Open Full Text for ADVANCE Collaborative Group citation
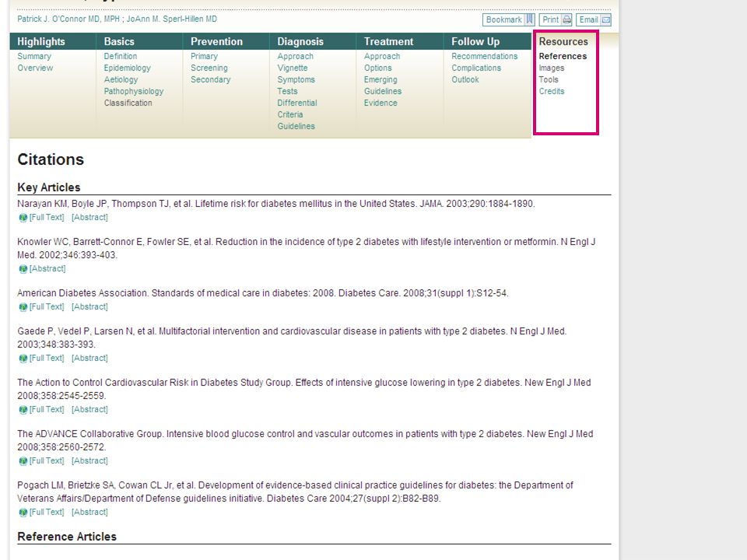The height and width of the screenshot is (560, 747). [x=47, y=461]
